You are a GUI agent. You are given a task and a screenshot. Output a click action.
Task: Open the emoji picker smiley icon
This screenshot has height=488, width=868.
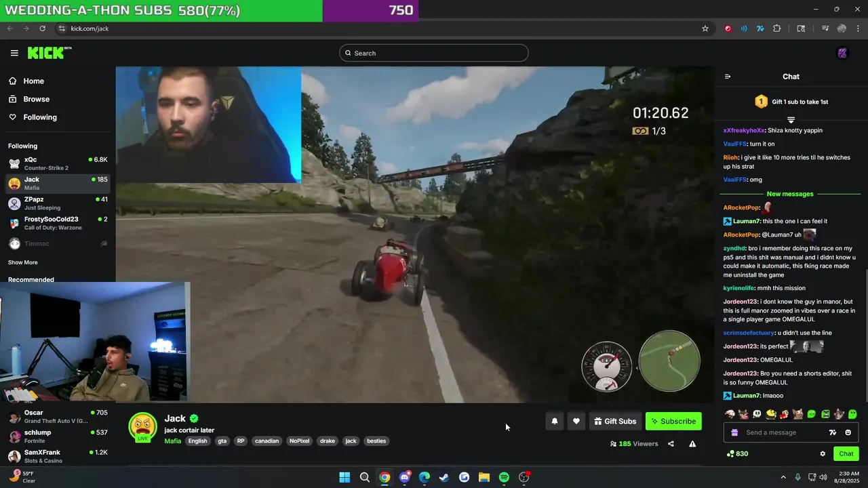click(x=848, y=432)
